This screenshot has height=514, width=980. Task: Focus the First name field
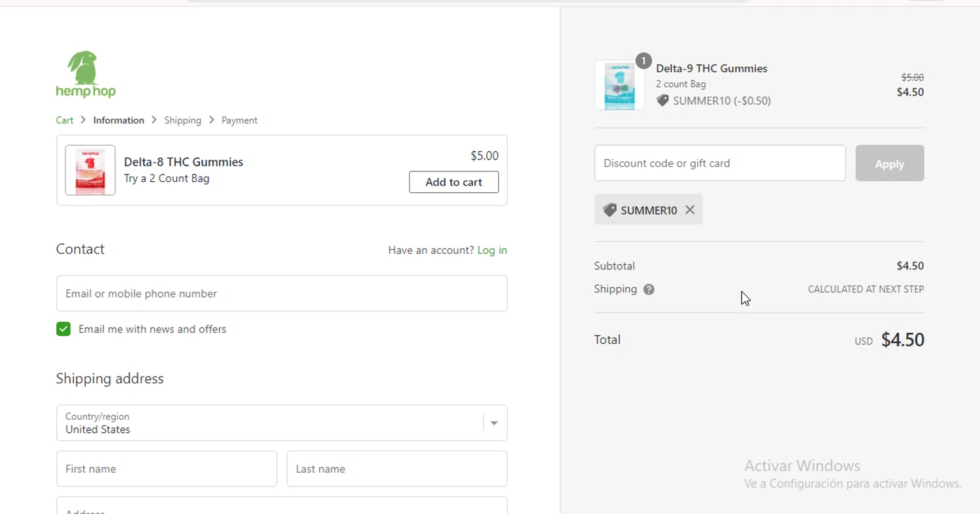pyautogui.click(x=167, y=469)
